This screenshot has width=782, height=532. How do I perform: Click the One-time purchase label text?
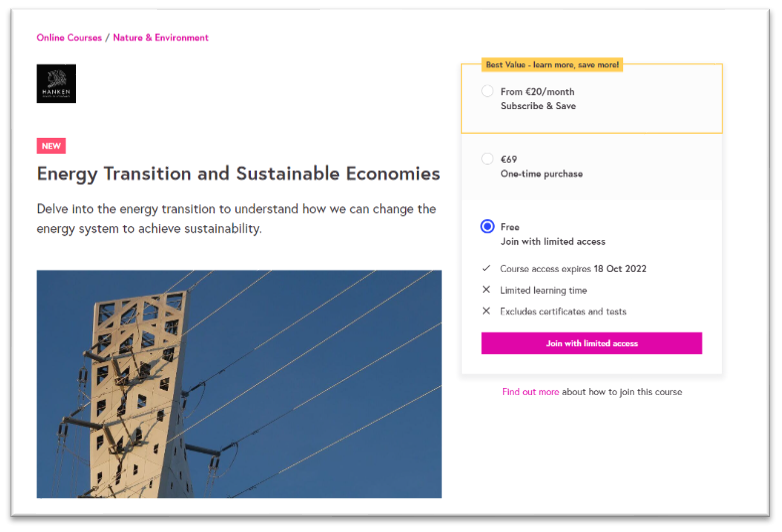541,174
